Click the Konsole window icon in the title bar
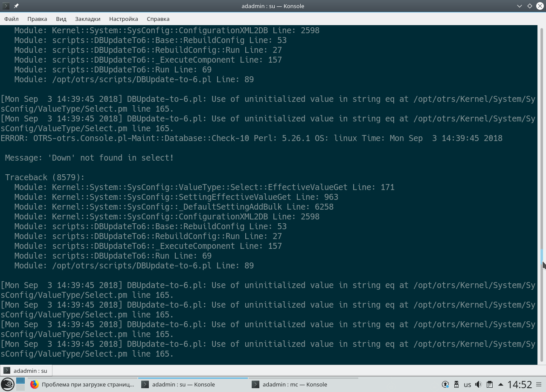Viewport: 546px width, 392px height. (6, 6)
